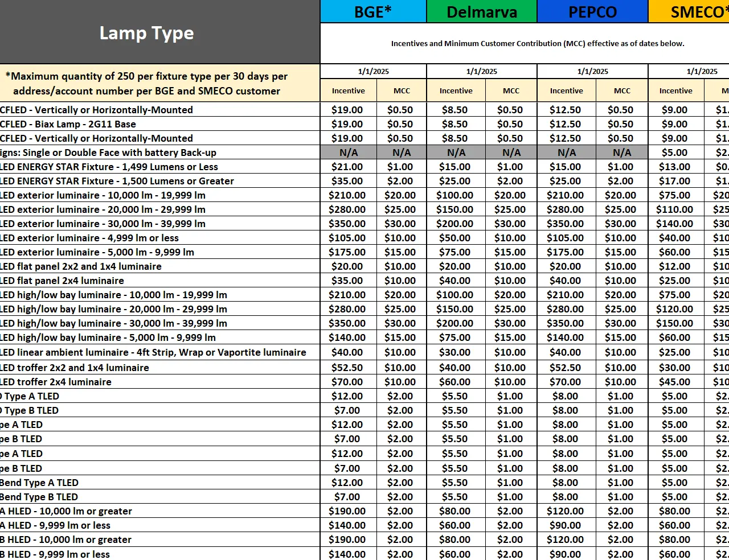Click PEPCO $40.00 incentive for linear ambient luminaire

pyautogui.click(x=566, y=352)
